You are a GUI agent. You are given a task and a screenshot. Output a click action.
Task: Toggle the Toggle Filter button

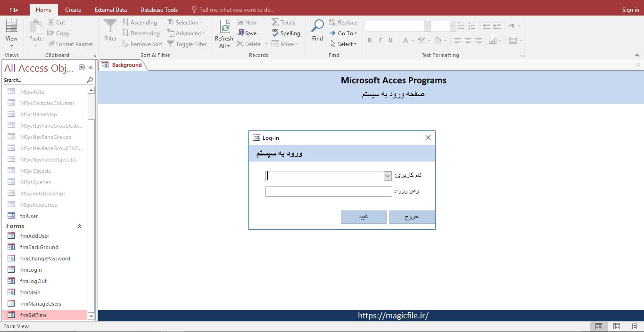coord(187,44)
